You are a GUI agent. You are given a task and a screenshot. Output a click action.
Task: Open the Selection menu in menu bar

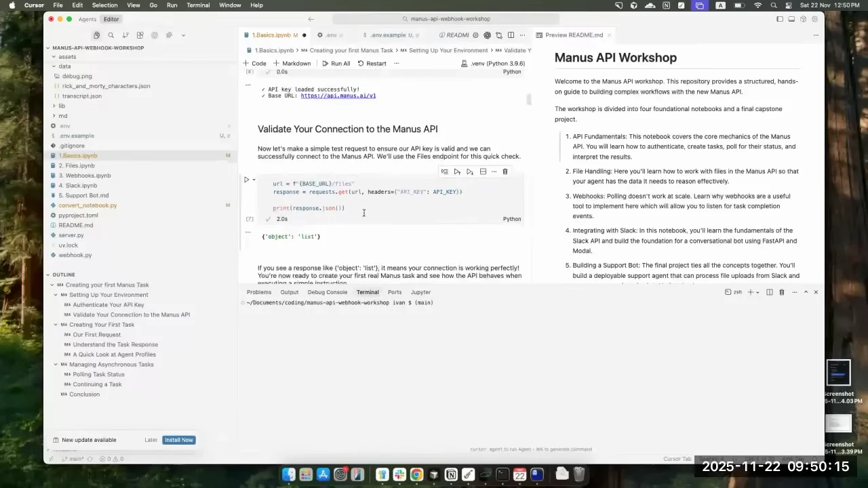[104, 5]
